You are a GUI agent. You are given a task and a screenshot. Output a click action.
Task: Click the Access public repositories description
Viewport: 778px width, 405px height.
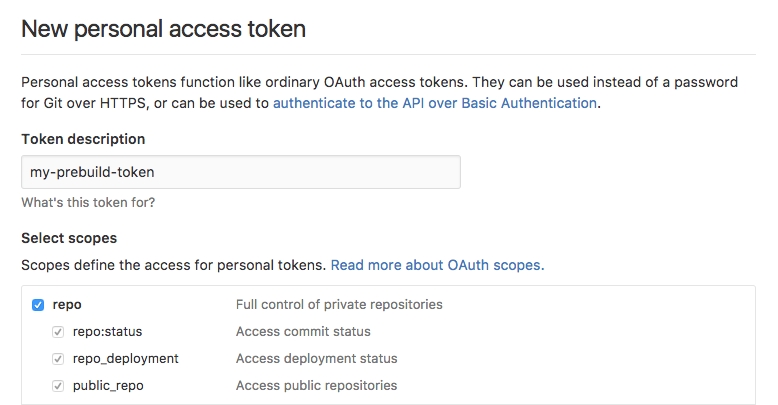[316, 385]
